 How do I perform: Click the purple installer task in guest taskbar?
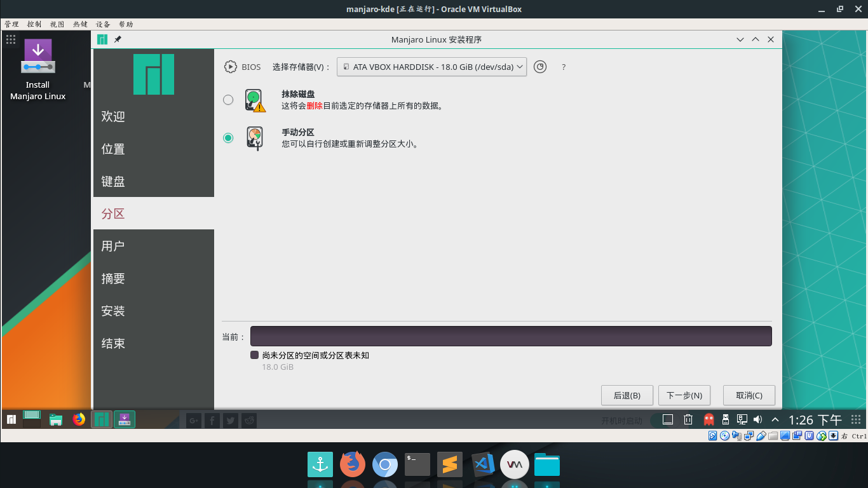(x=125, y=419)
